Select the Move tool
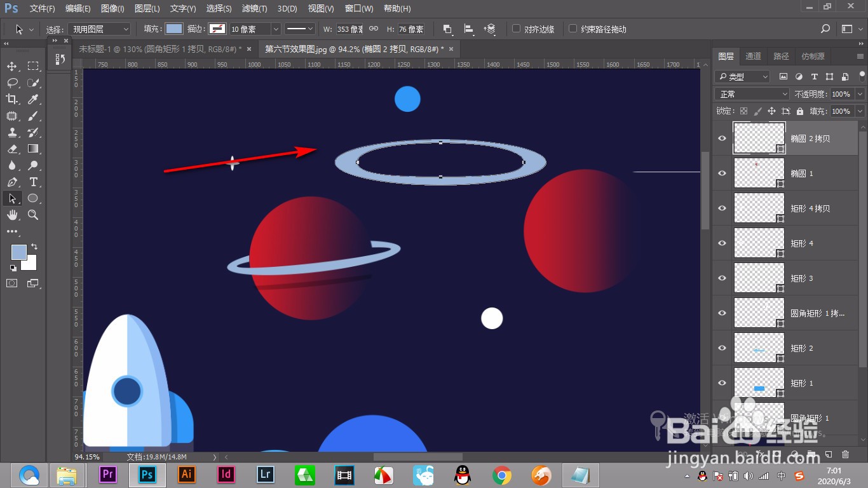 [12, 66]
